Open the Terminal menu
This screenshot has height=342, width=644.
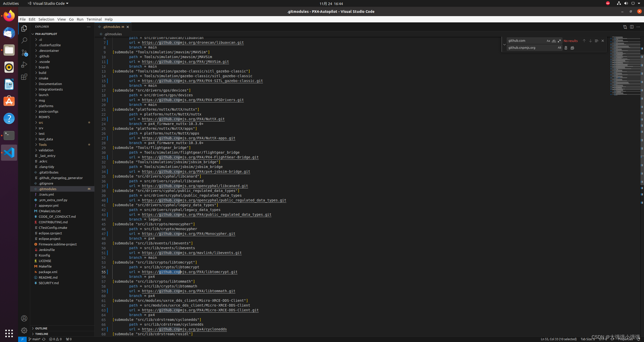click(x=94, y=19)
